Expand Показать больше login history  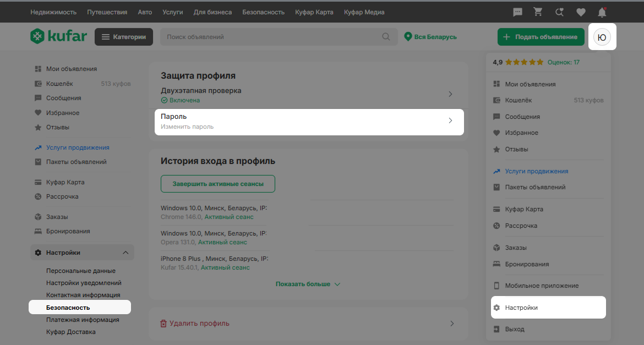pos(308,284)
